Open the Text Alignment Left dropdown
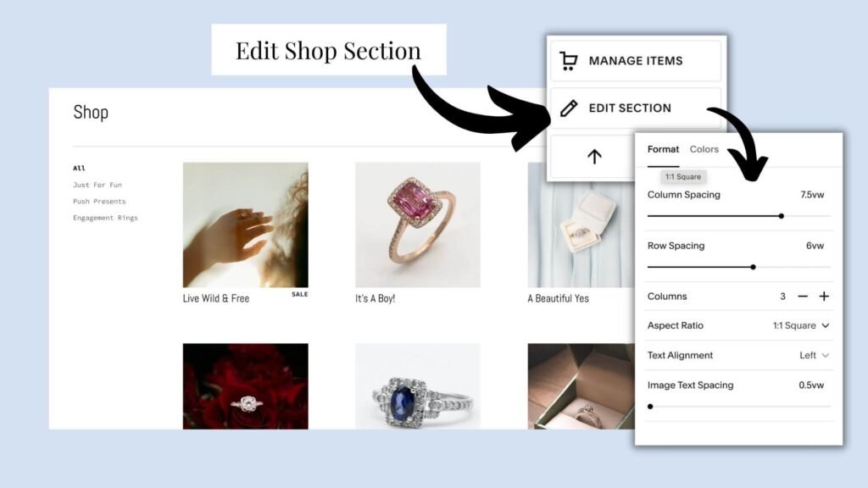Screen dimensions: 868x488 (x=814, y=355)
